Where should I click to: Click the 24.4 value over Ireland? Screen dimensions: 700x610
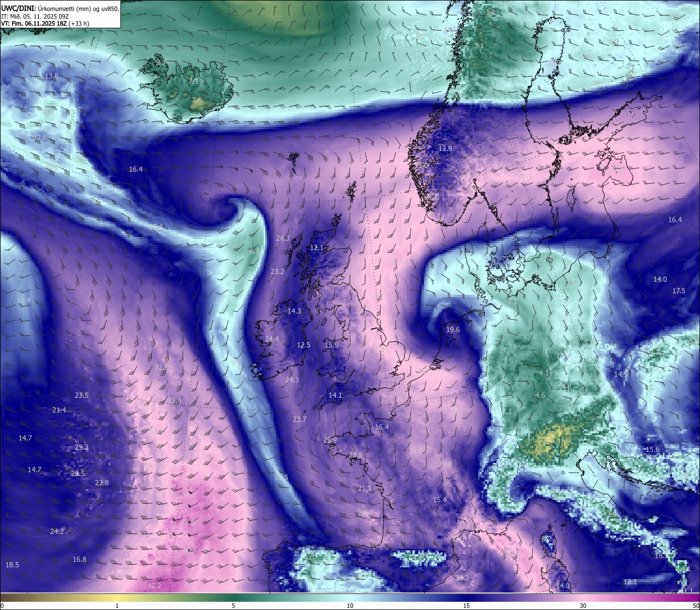(x=272, y=339)
